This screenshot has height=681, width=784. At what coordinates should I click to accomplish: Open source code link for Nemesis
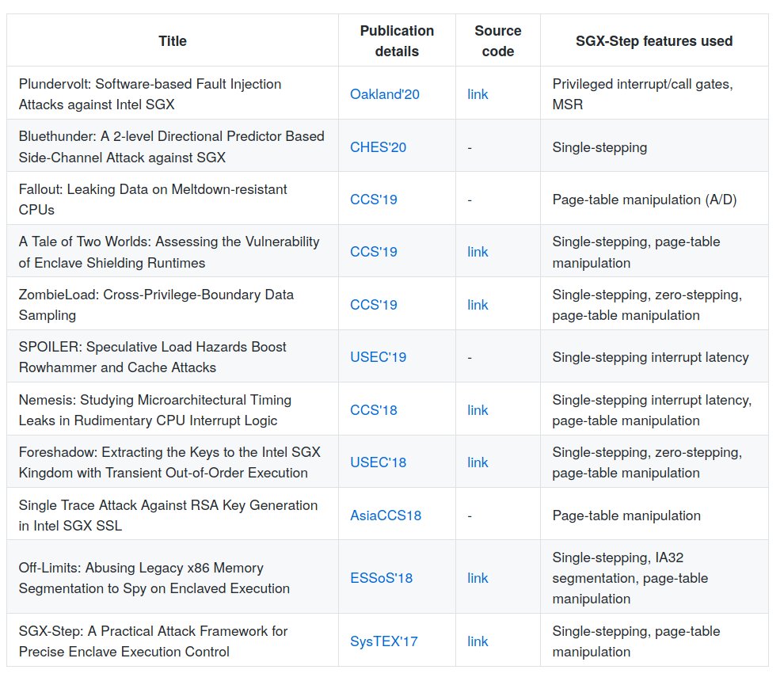coord(478,410)
